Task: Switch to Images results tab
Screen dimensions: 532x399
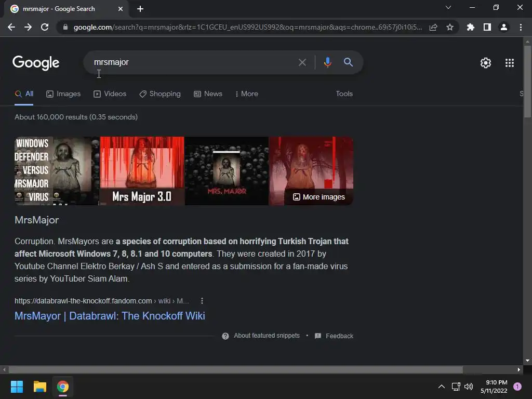Action: (63, 94)
